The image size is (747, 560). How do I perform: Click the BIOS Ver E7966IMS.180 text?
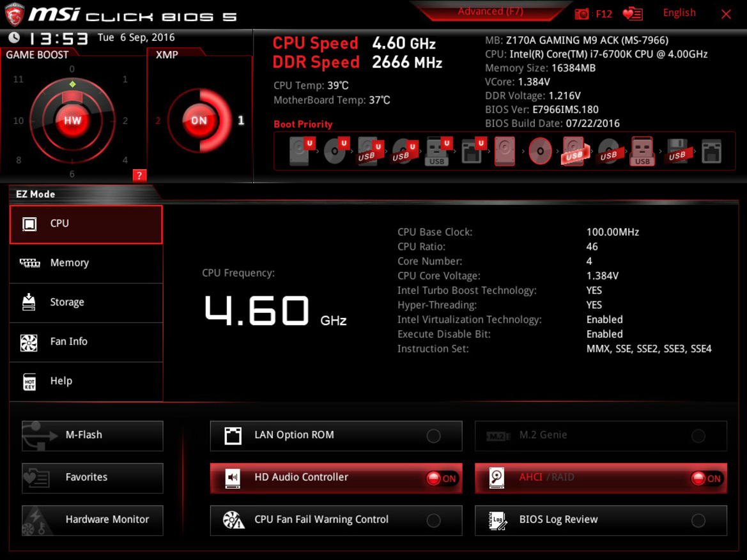coord(542,110)
